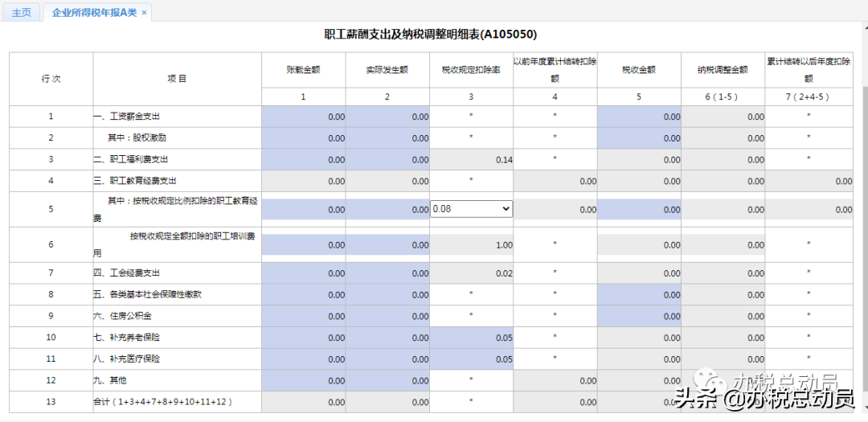Switch to the 主页 tab
The height and width of the screenshot is (422, 868).
coord(22,12)
